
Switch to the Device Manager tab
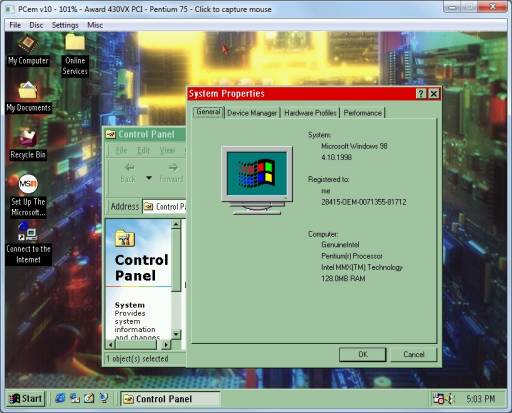point(252,113)
